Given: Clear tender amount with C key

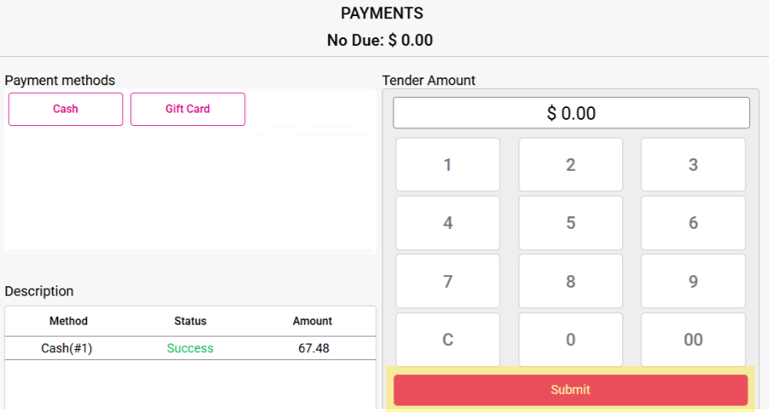Looking at the screenshot, I should 448,339.
